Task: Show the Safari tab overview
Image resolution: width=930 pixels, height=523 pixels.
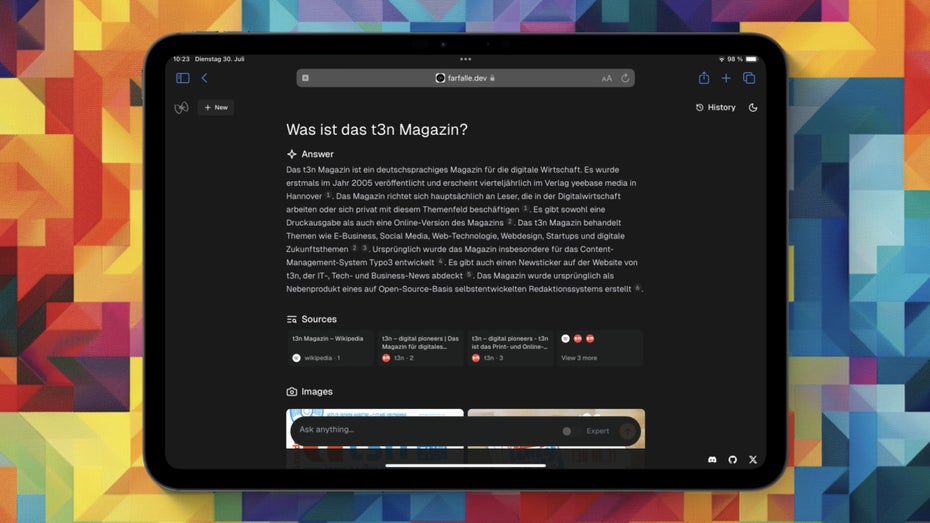Action: pos(749,78)
